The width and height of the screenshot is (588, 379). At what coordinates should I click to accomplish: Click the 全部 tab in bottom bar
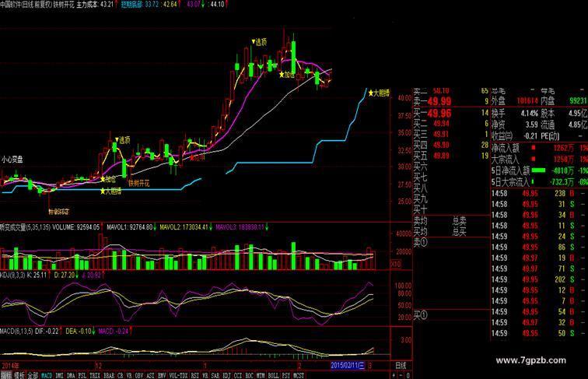pyautogui.click(x=33, y=375)
